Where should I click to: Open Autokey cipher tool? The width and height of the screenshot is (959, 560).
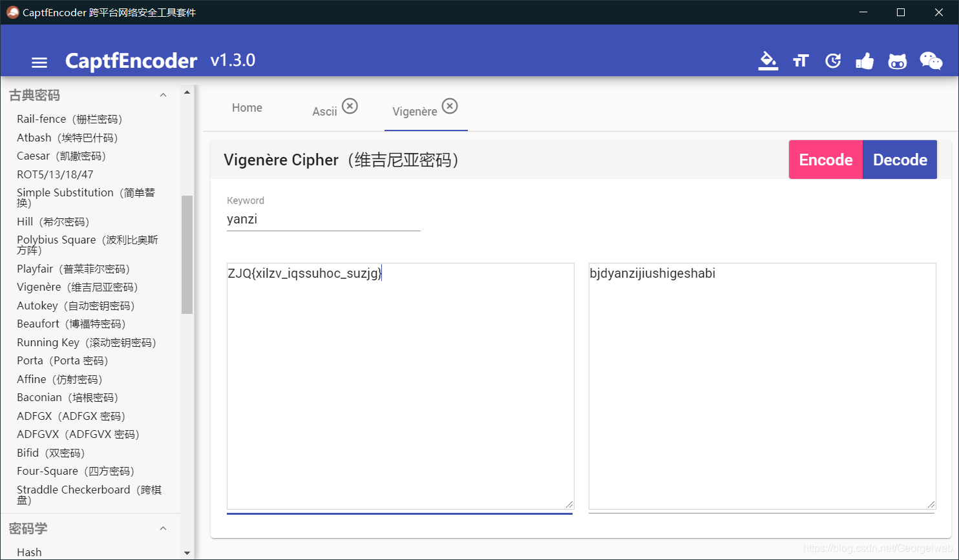click(76, 306)
